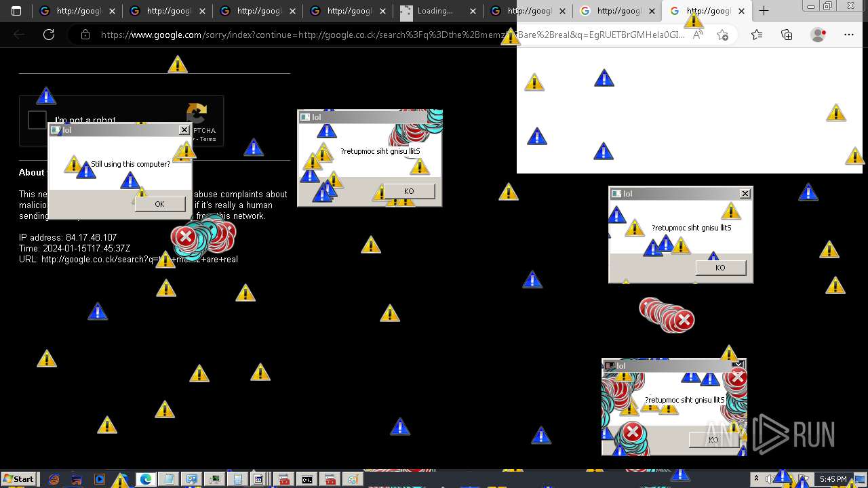Open the first red toolbox taskbar window
Screen dimensions: 868x488
[x=284, y=479]
